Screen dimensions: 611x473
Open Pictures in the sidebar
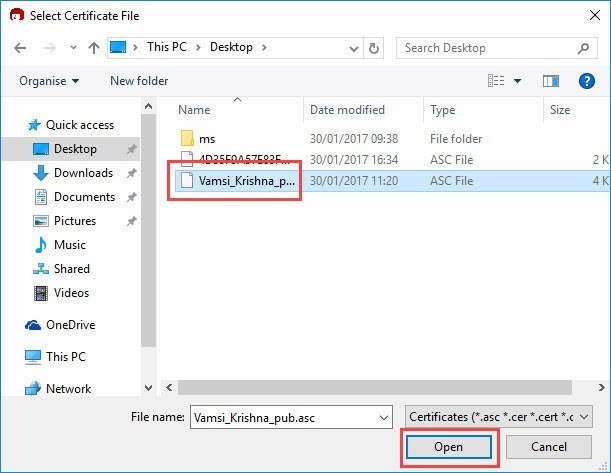(x=65, y=221)
